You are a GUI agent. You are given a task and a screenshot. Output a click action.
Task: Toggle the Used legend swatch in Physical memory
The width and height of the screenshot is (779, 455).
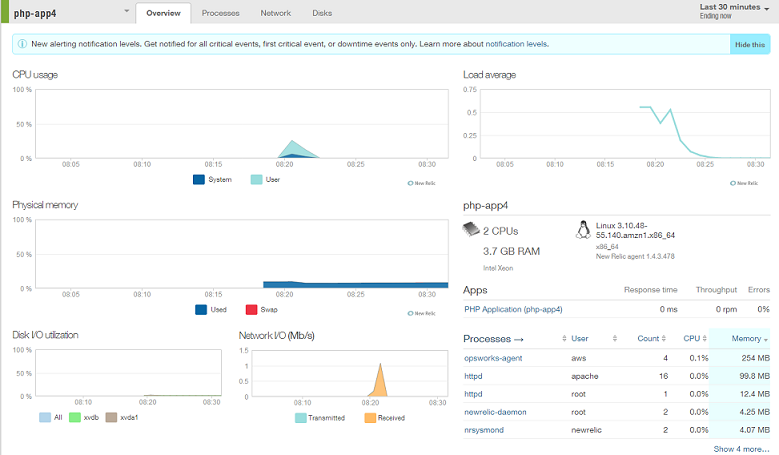pos(201,309)
